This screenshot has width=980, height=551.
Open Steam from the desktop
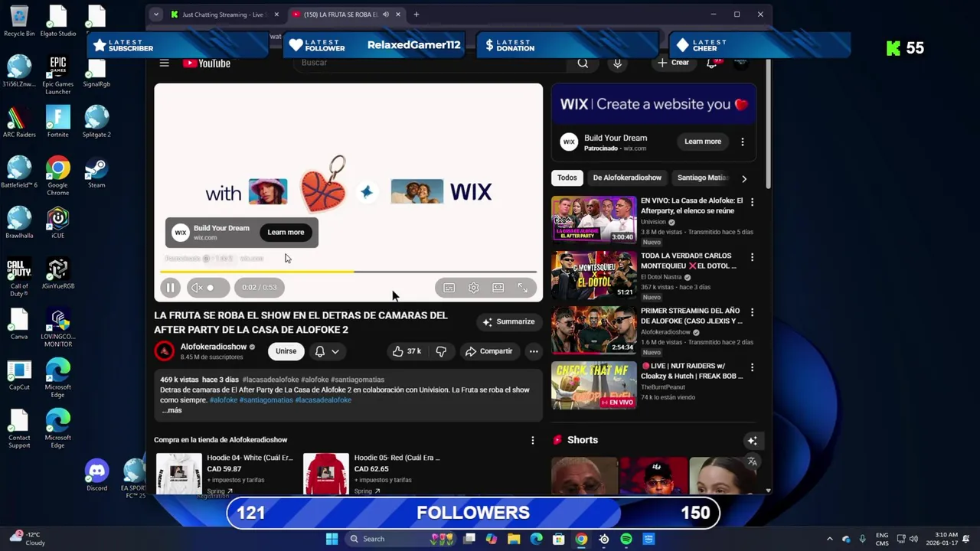tap(96, 172)
